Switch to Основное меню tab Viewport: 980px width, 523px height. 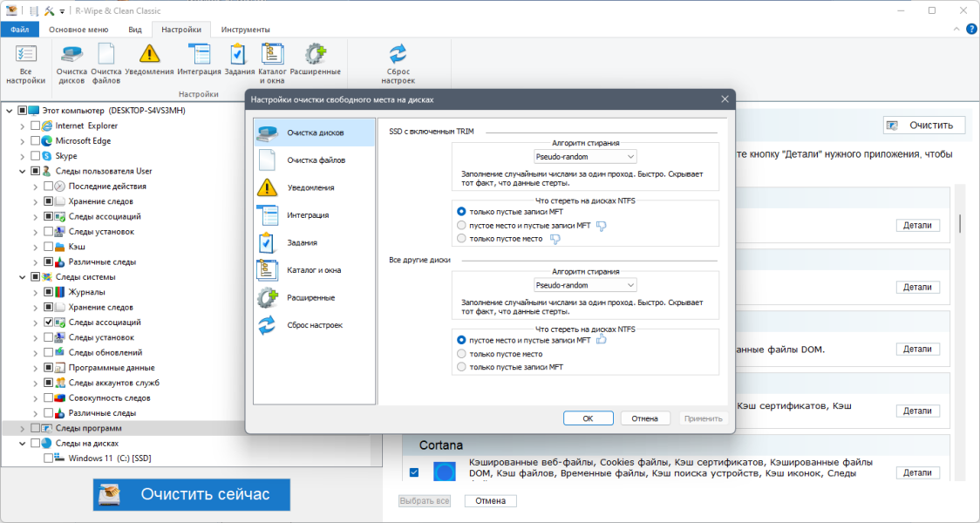[x=78, y=30]
